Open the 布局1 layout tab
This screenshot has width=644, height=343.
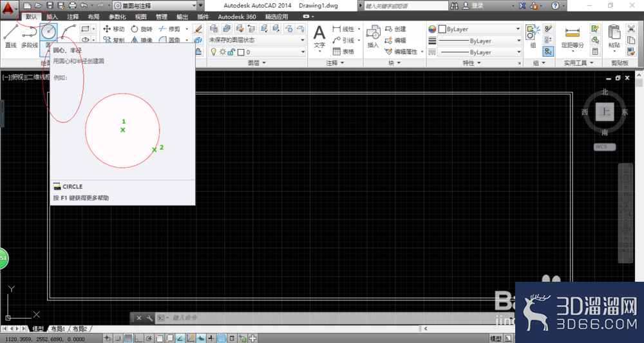coord(58,329)
